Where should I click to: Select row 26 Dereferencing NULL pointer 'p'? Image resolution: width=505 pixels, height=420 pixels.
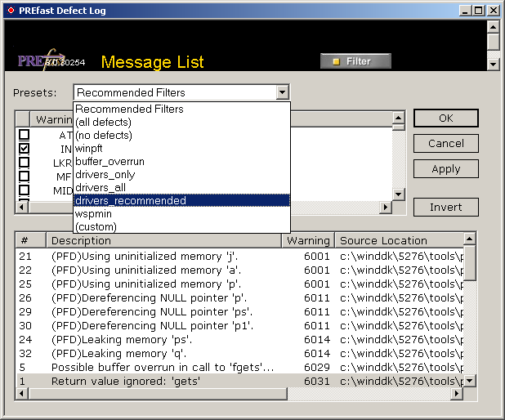tap(239, 298)
